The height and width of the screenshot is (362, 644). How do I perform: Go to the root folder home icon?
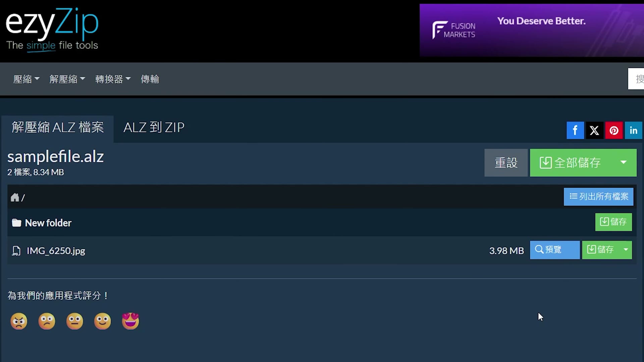[15, 197]
